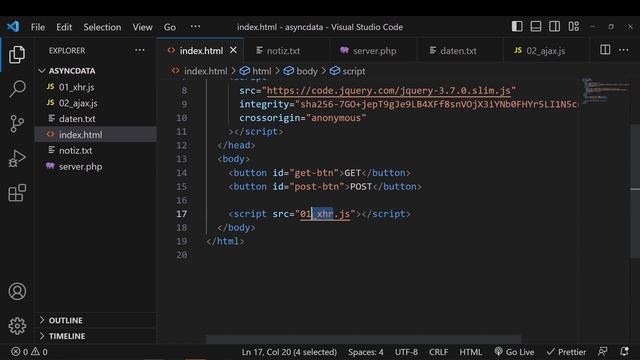Screen dimensions: 640x360
Task: Click the editor minimap preview
Action: tap(606, 91)
